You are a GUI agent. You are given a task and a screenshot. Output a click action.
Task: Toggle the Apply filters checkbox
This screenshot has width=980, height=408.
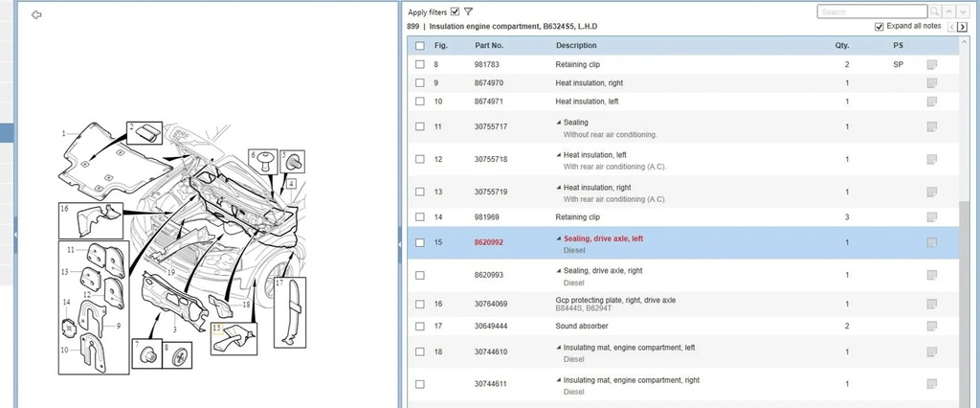pos(455,11)
